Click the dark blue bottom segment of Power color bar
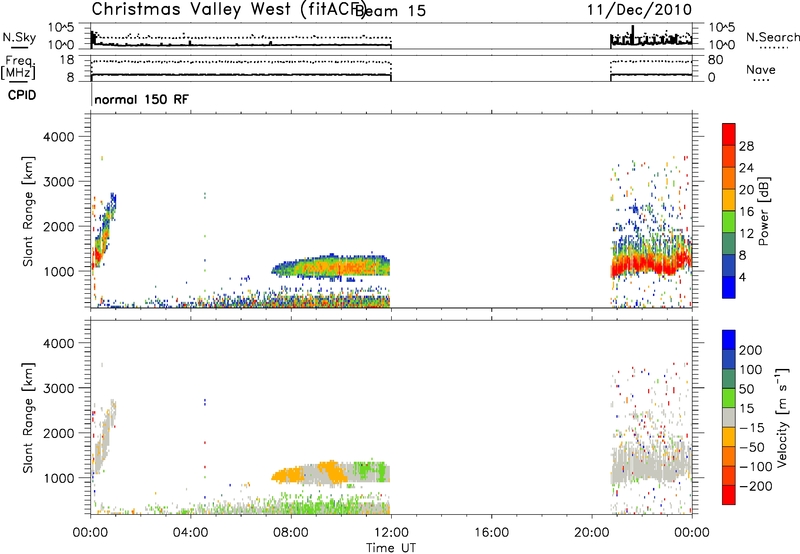The height and width of the screenshot is (554, 800). (729, 287)
